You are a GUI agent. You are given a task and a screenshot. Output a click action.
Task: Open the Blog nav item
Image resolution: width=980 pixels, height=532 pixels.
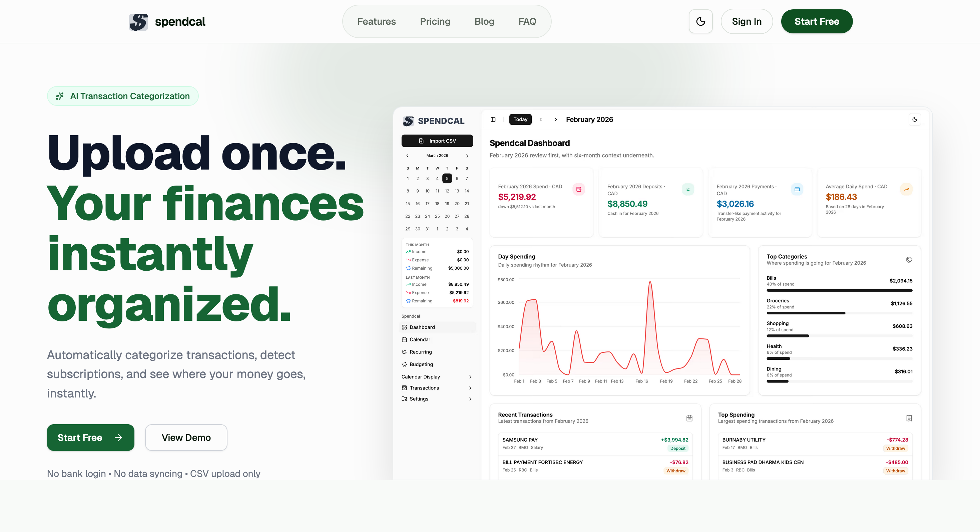coord(484,21)
